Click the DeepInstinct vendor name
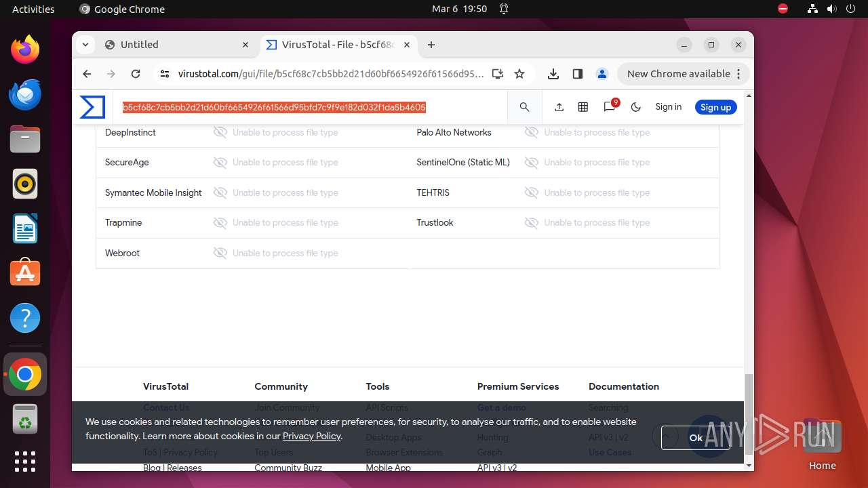The width and height of the screenshot is (868, 488). [130, 132]
